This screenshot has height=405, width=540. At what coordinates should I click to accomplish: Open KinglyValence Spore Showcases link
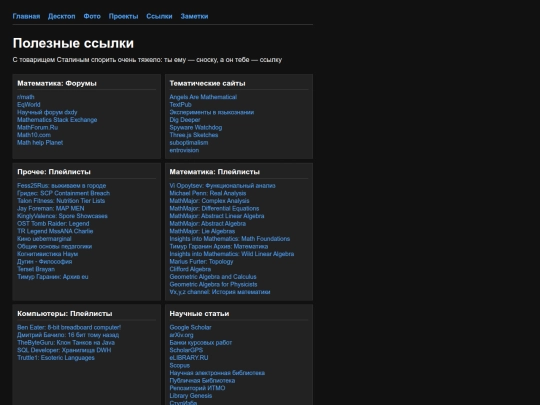click(x=62, y=216)
